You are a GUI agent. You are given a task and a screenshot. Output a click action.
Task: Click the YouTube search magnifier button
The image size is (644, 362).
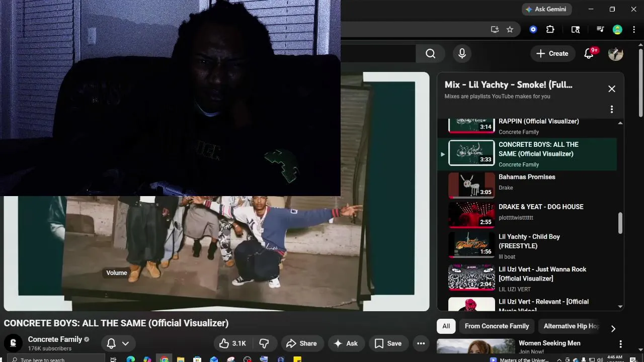click(x=430, y=53)
